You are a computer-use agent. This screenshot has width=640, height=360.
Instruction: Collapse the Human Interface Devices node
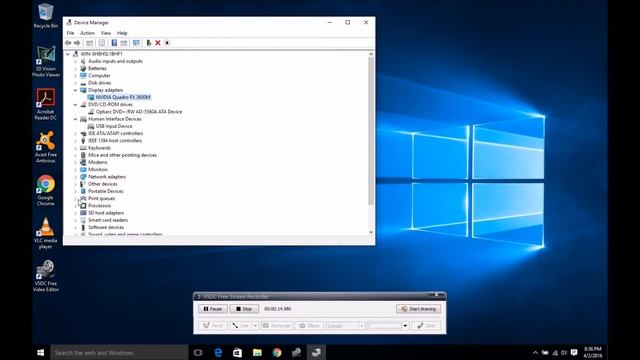(76, 119)
